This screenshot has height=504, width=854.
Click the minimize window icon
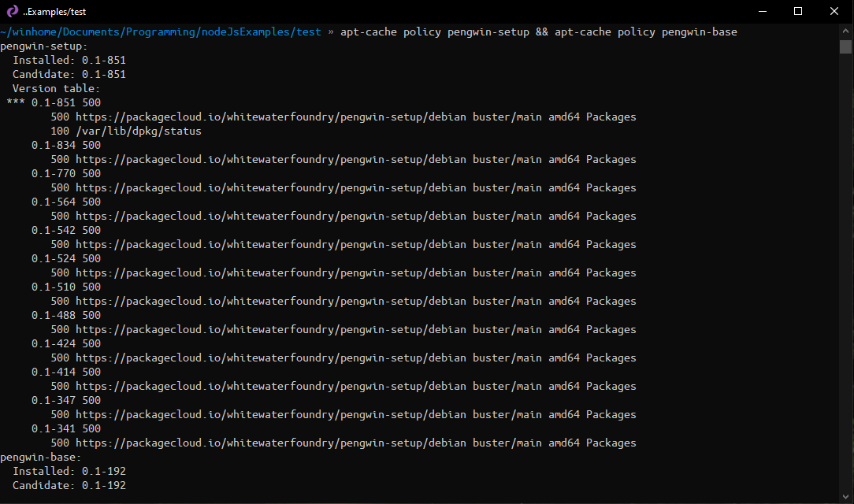pyautogui.click(x=761, y=11)
